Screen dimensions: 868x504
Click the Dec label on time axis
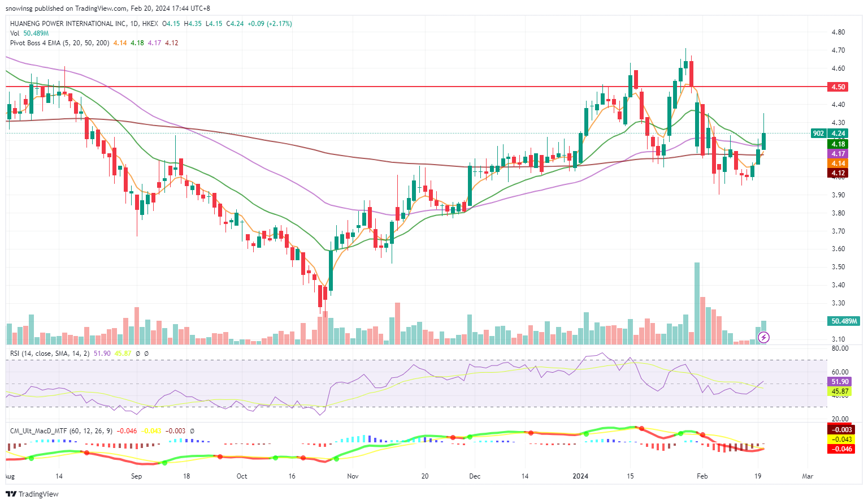pyautogui.click(x=475, y=476)
